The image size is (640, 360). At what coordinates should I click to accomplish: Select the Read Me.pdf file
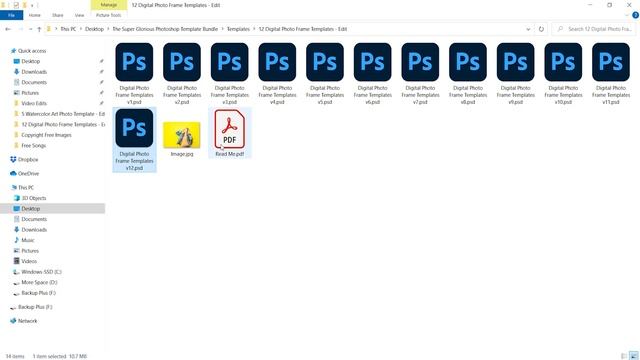(x=229, y=133)
